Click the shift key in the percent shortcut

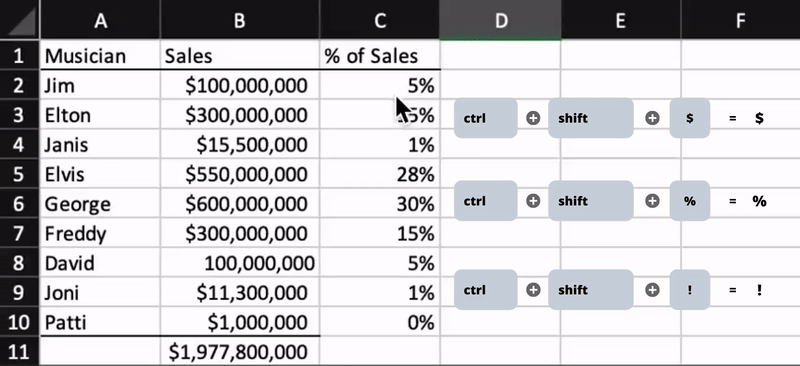click(x=591, y=201)
